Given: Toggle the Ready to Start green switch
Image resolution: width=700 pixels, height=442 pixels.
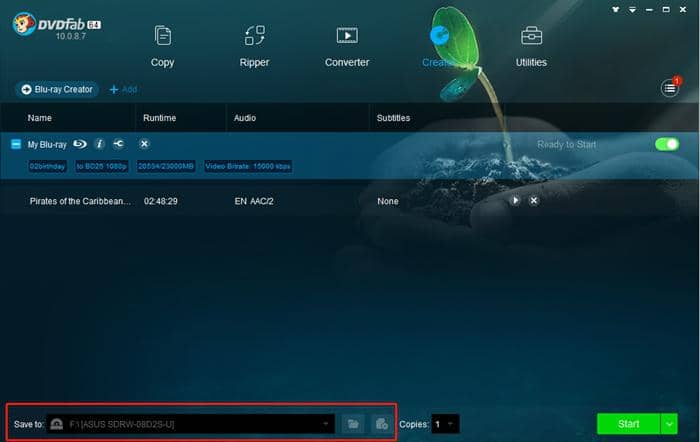Looking at the screenshot, I should 667,145.
